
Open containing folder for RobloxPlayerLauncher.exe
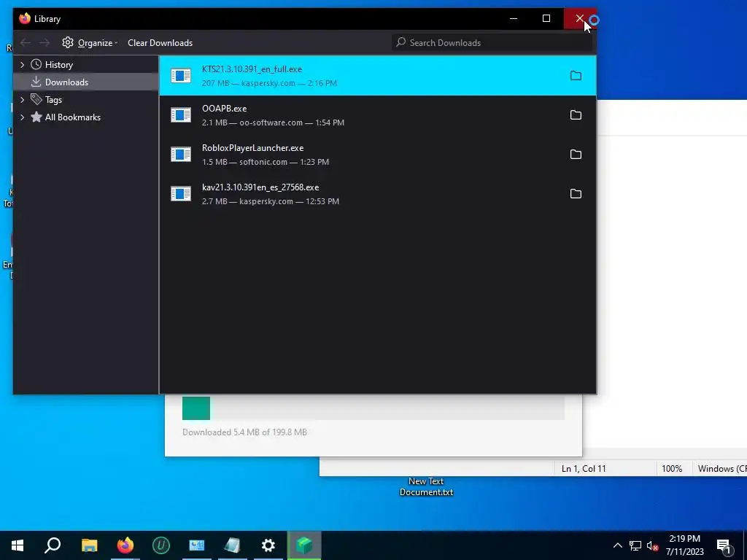[576, 155]
